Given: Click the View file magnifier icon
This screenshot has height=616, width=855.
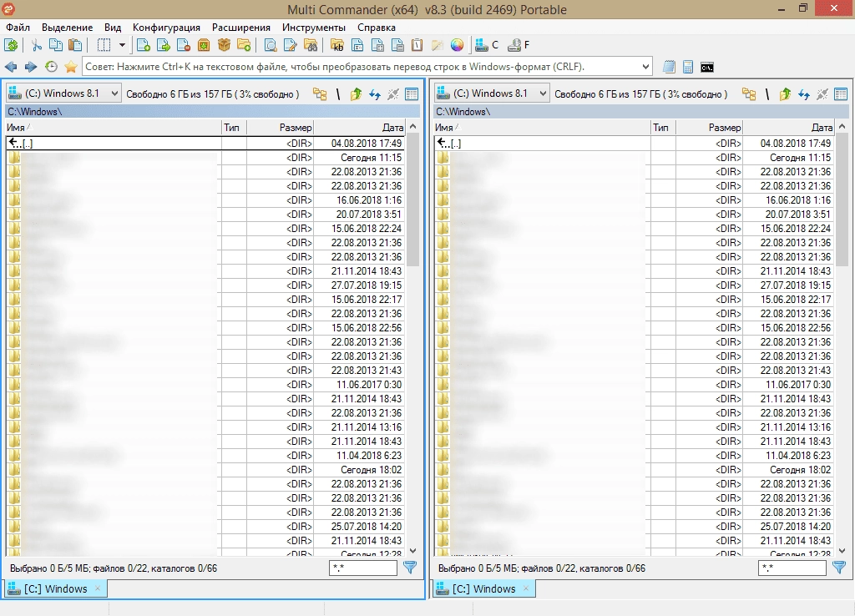Looking at the screenshot, I should [x=271, y=45].
